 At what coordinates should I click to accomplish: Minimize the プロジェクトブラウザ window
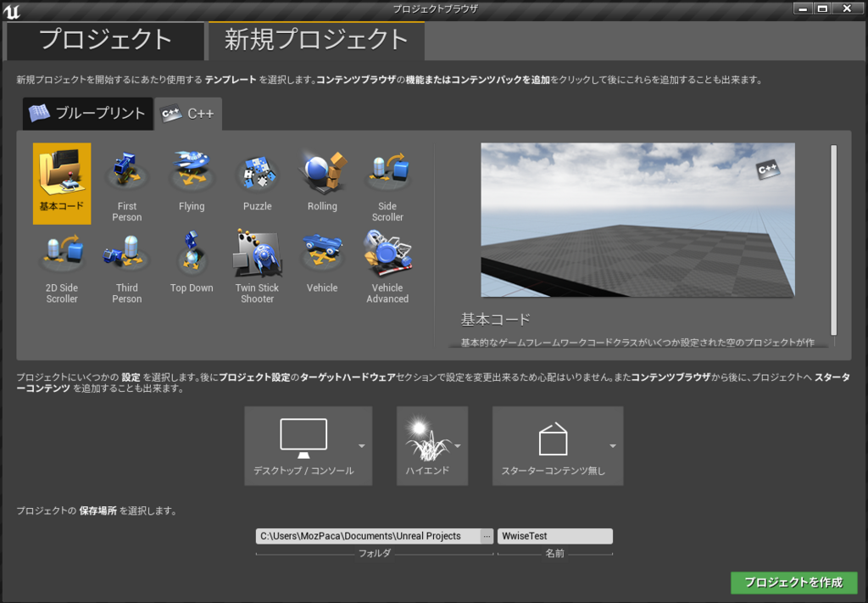pos(804,8)
